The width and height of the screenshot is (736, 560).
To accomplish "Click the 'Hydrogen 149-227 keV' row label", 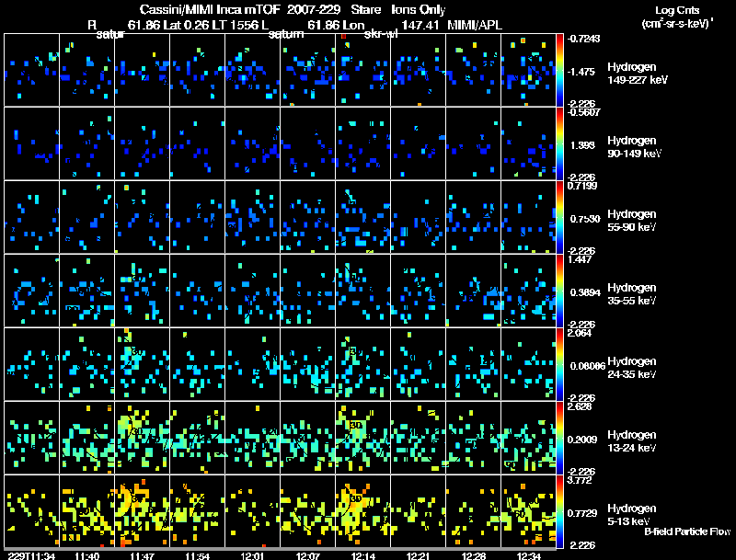I will [638, 74].
